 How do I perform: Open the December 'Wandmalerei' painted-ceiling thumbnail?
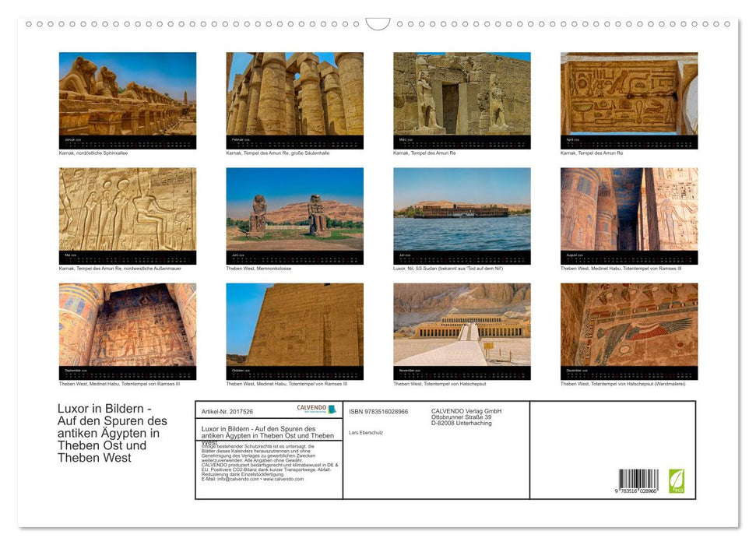pos(628,327)
